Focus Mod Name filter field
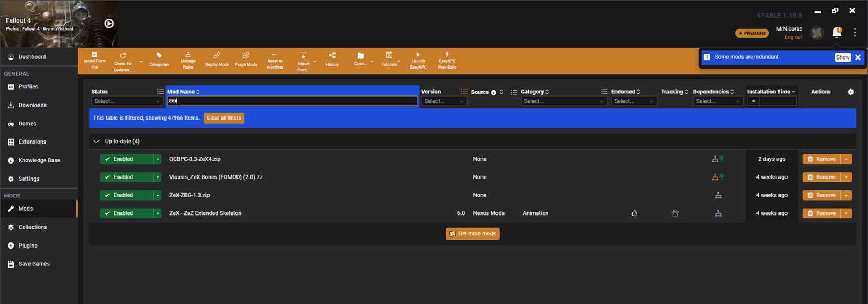This screenshot has height=304, width=868. tap(292, 101)
